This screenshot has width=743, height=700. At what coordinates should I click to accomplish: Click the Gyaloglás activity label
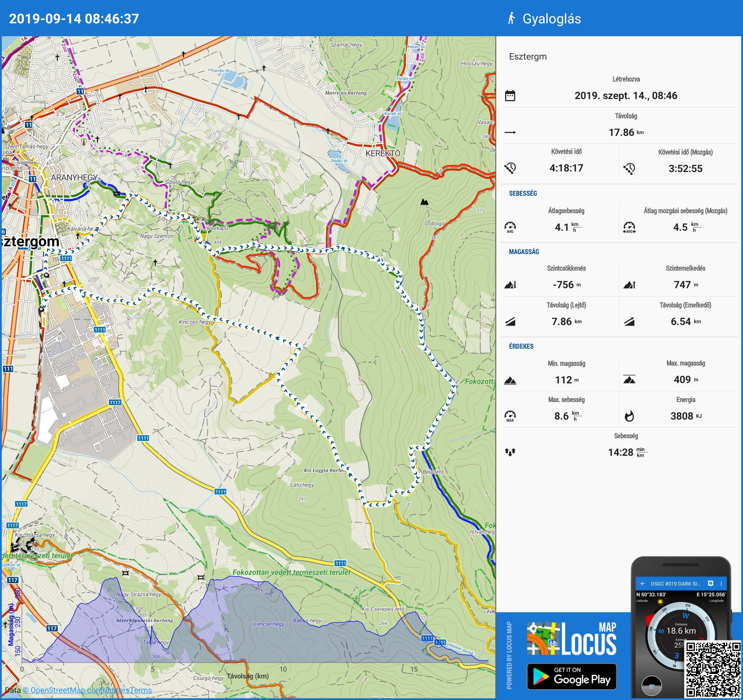tap(552, 18)
